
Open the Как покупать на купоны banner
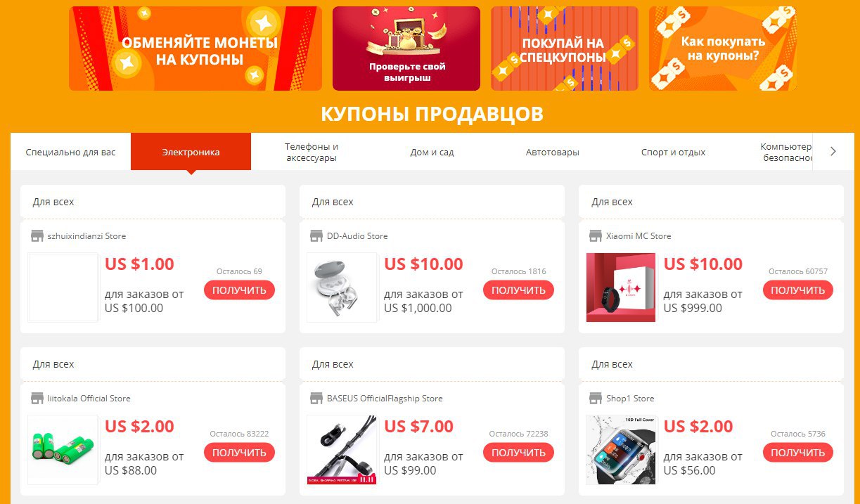(x=723, y=49)
